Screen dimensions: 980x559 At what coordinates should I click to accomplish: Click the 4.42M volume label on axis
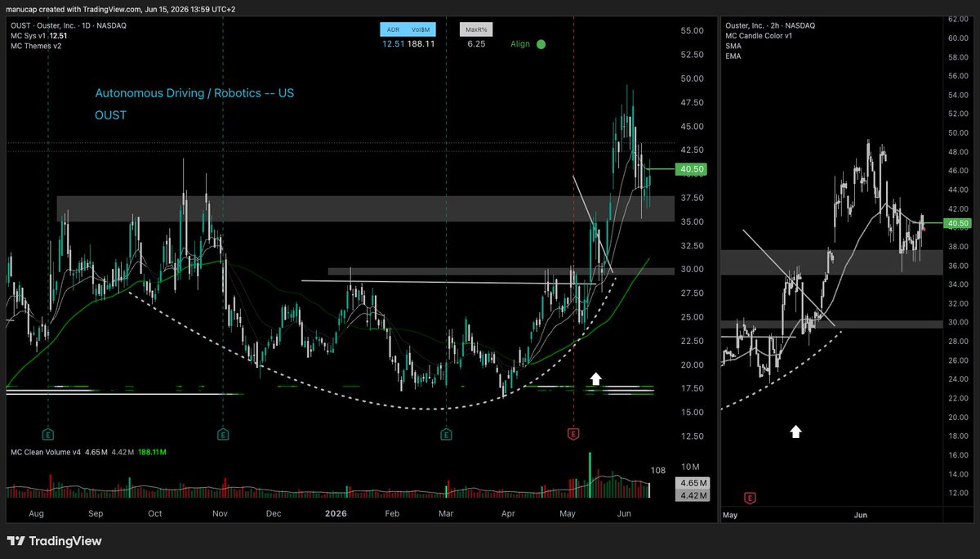point(691,495)
